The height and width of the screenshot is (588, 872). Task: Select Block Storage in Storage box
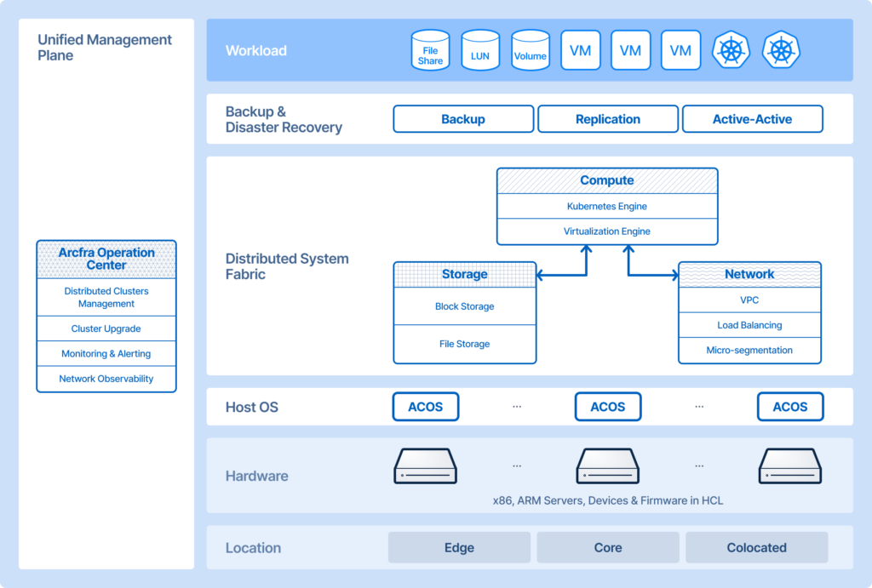(x=464, y=306)
